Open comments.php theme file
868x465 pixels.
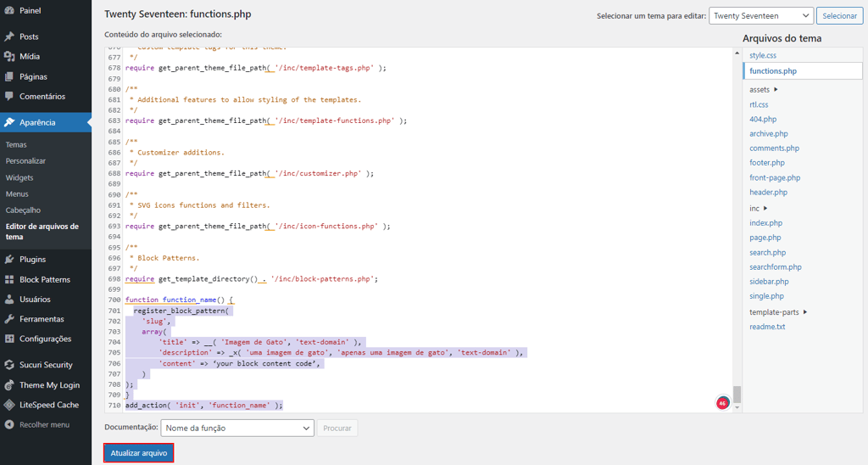[775, 148]
